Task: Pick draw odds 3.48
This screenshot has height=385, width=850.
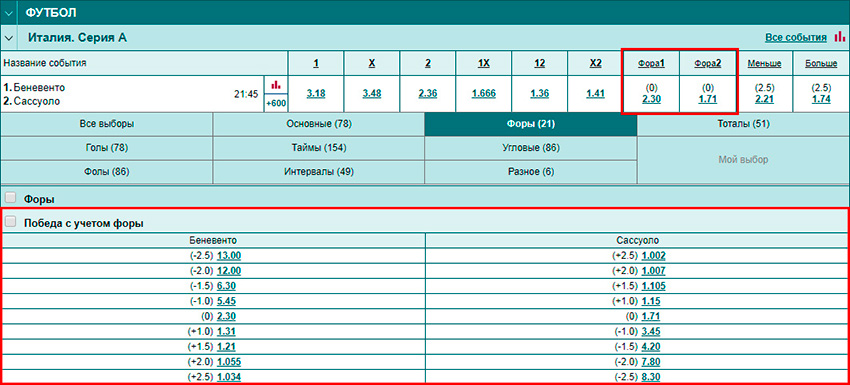Action: coord(372,93)
